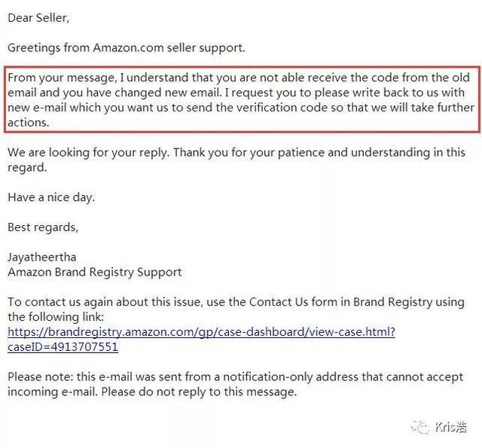Open the brandregistry.amazon.com case-dashboard link
This screenshot has height=448, width=482.
pyautogui.click(x=201, y=332)
